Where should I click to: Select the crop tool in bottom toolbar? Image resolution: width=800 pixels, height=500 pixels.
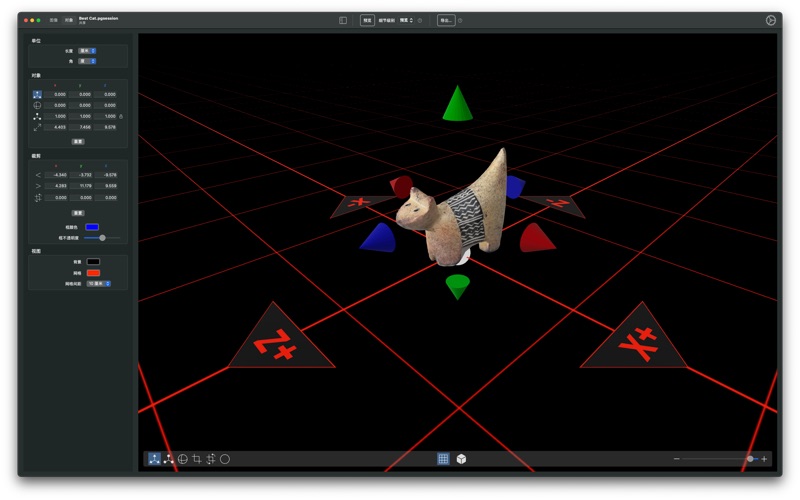197,459
